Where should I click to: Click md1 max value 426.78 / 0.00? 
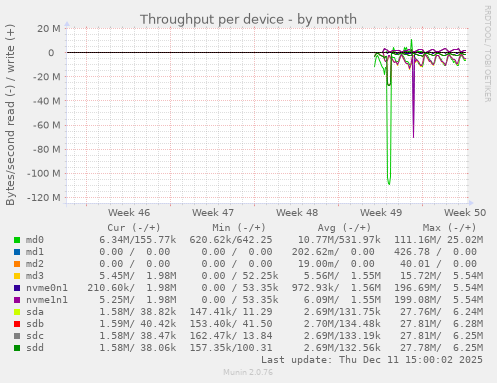point(435,252)
